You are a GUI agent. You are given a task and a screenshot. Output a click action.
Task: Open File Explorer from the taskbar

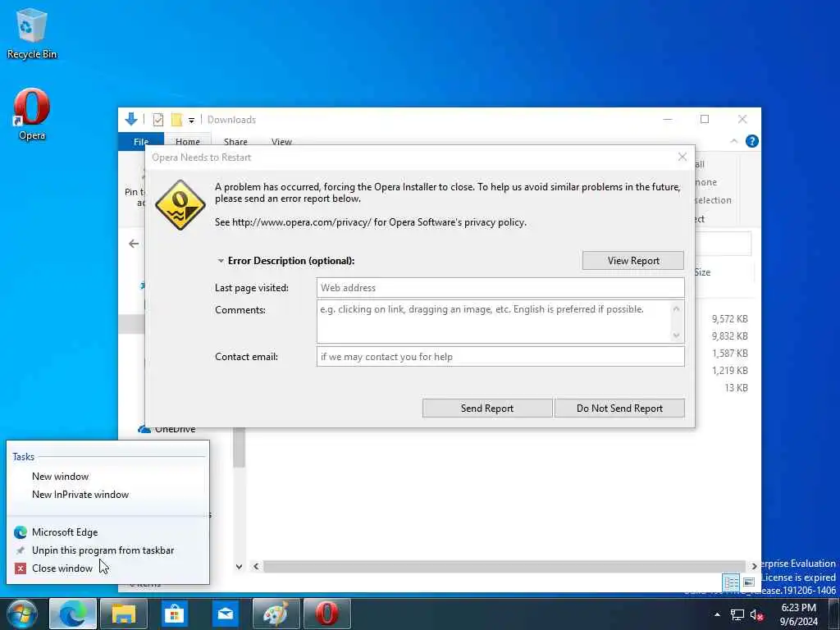pyautogui.click(x=124, y=614)
